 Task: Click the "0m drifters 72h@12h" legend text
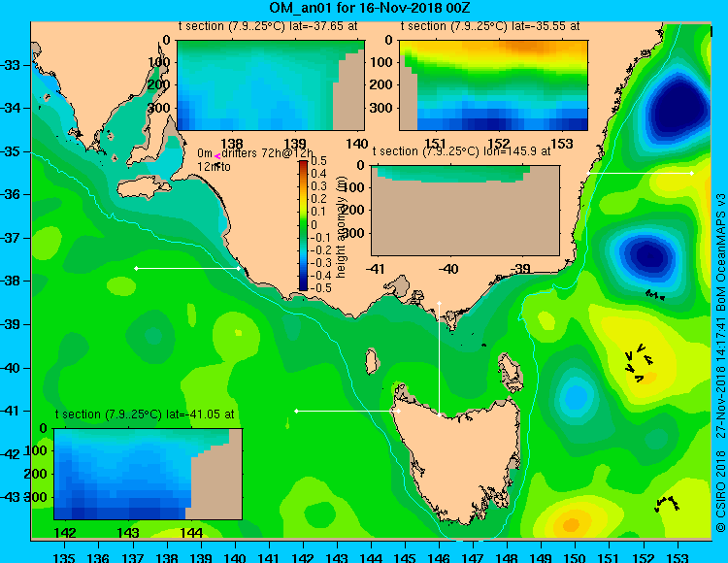[255, 153]
